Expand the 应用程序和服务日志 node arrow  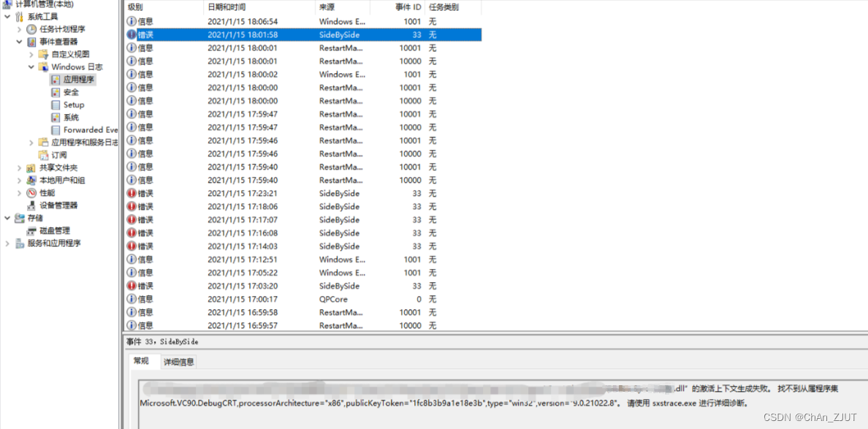31,143
